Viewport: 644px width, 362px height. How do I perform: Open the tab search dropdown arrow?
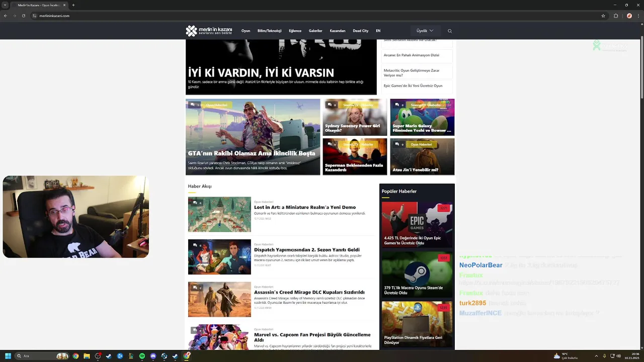pos(6,5)
